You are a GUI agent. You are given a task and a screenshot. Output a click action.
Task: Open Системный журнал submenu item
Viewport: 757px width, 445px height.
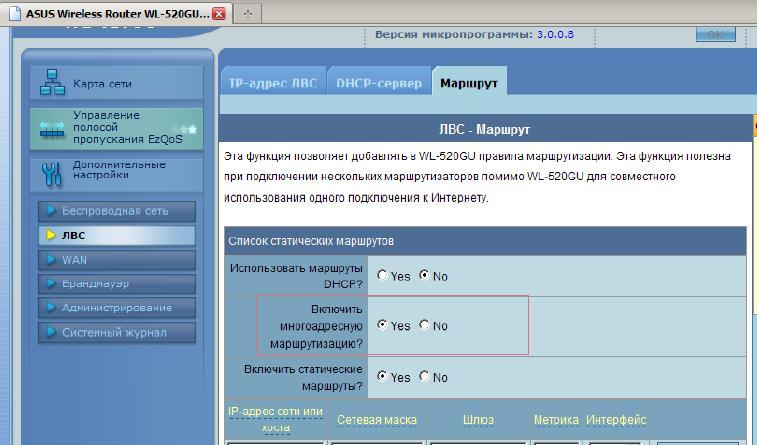click(x=117, y=332)
